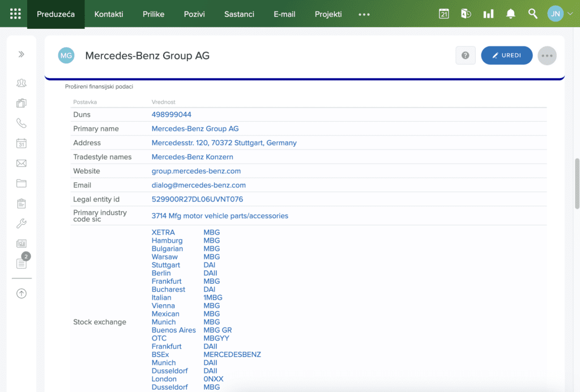This screenshot has height=392, width=580.
Task: Click the Mercedes-Benz Group AG page title
Action: click(147, 56)
